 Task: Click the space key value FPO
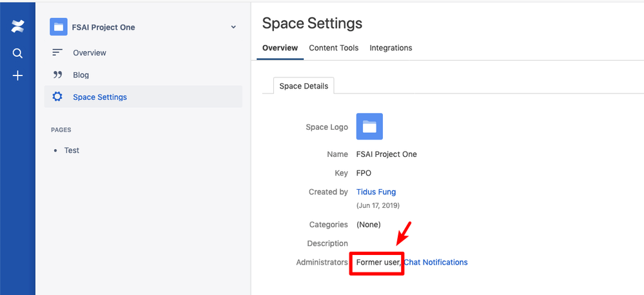(x=364, y=173)
